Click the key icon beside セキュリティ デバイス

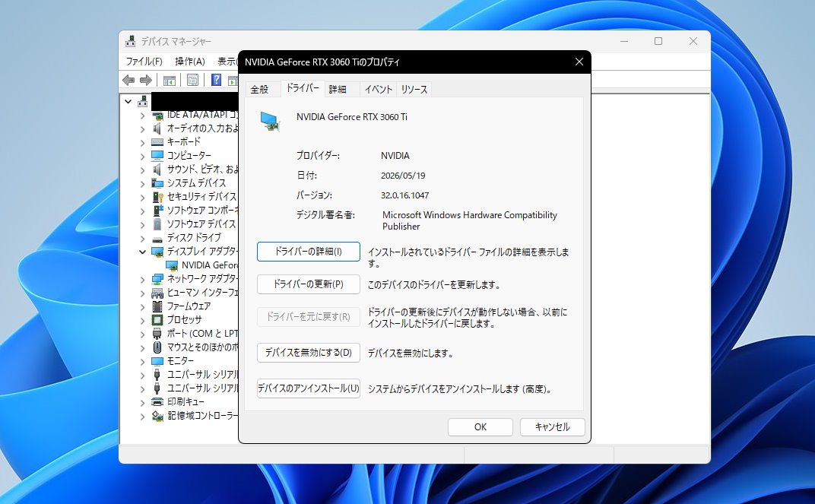coord(157,197)
